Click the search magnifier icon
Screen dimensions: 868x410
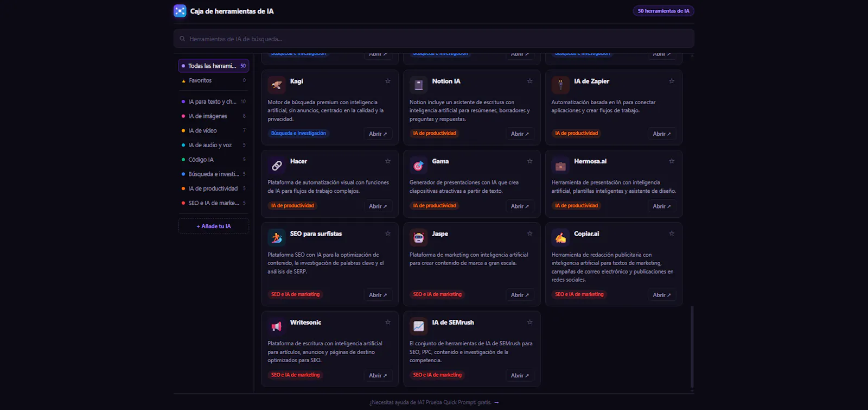tap(182, 39)
